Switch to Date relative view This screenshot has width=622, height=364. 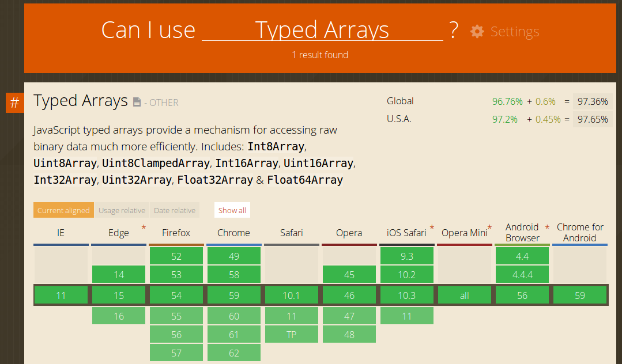pos(175,210)
